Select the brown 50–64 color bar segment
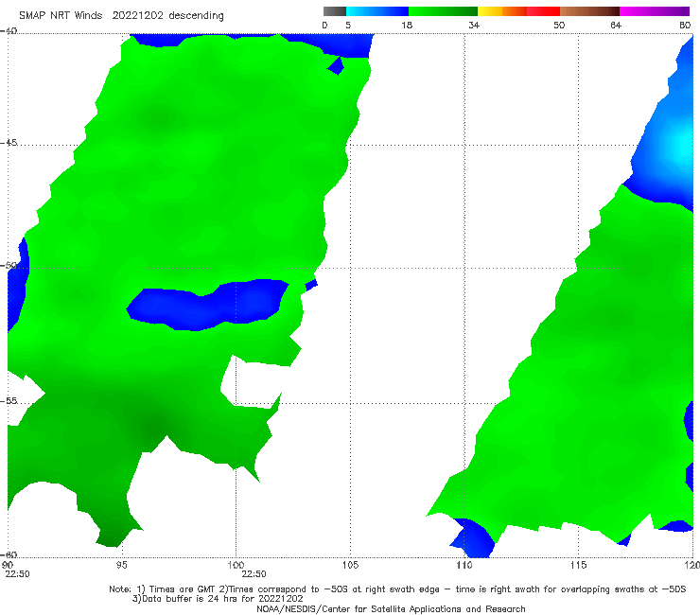This screenshot has width=700, height=615. tap(589, 11)
